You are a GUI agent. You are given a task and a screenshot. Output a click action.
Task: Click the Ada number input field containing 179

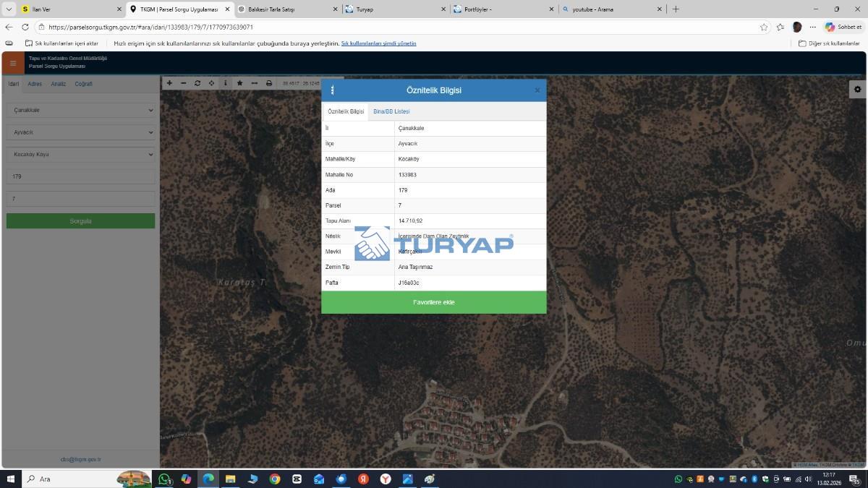(x=80, y=176)
